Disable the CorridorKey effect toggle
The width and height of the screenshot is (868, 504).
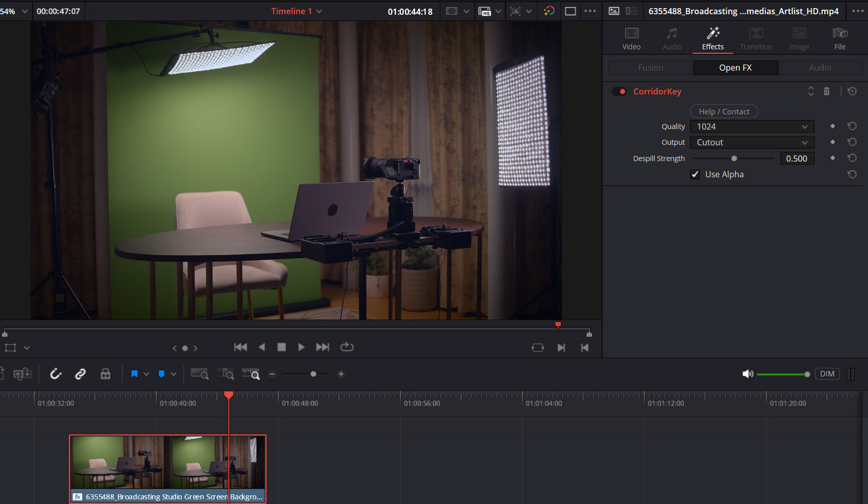619,91
